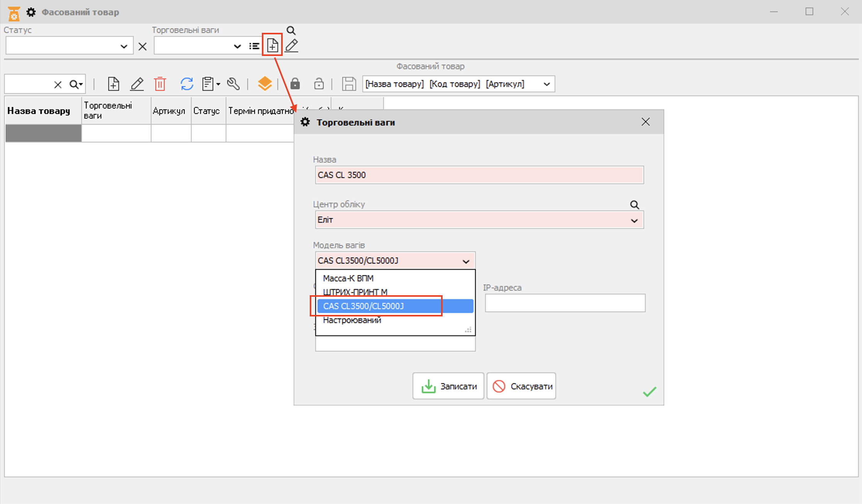The image size is (862, 504).
Task: Click the add new trade scale icon
Action: tap(272, 46)
